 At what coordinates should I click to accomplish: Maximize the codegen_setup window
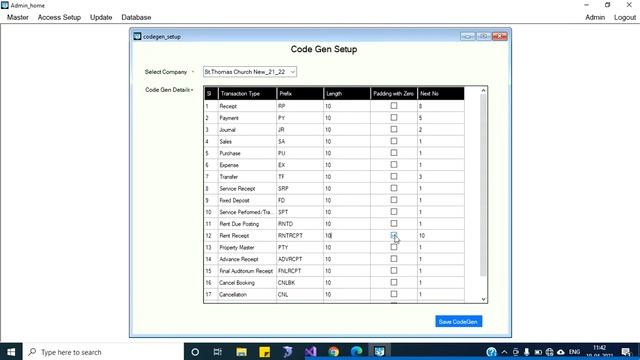click(484, 36)
